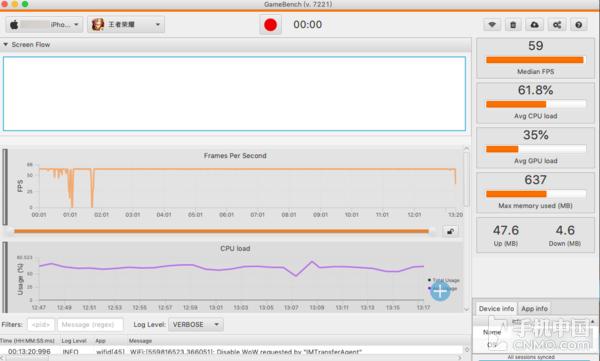Click the Message regex filter field

tap(90, 325)
